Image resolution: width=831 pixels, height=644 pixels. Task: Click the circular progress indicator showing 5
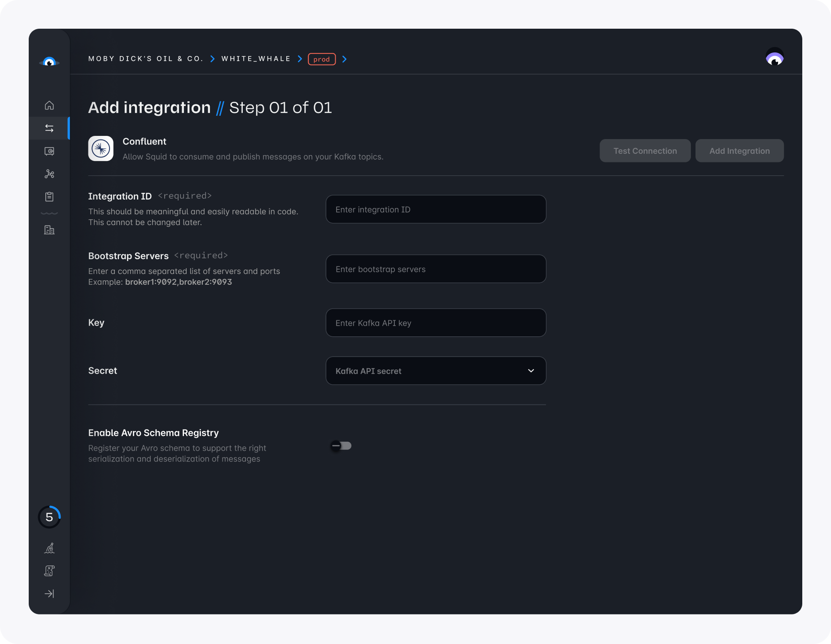pyautogui.click(x=49, y=517)
